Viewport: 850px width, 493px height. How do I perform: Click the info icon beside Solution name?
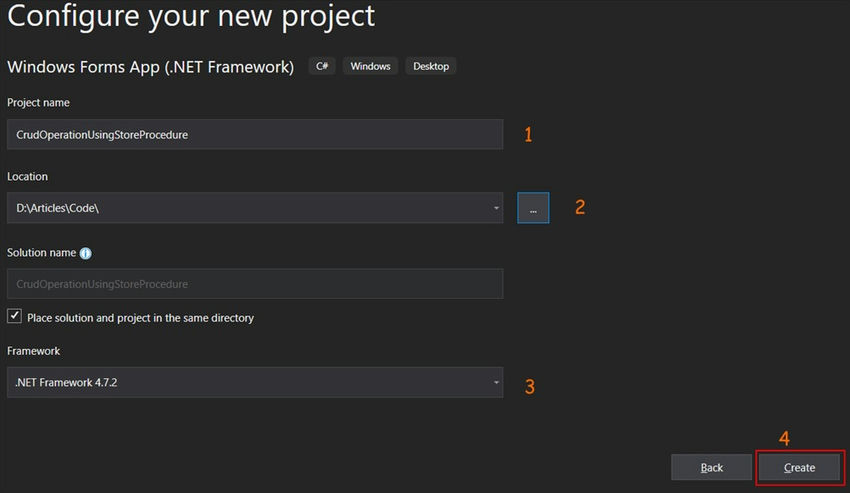tap(86, 254)
